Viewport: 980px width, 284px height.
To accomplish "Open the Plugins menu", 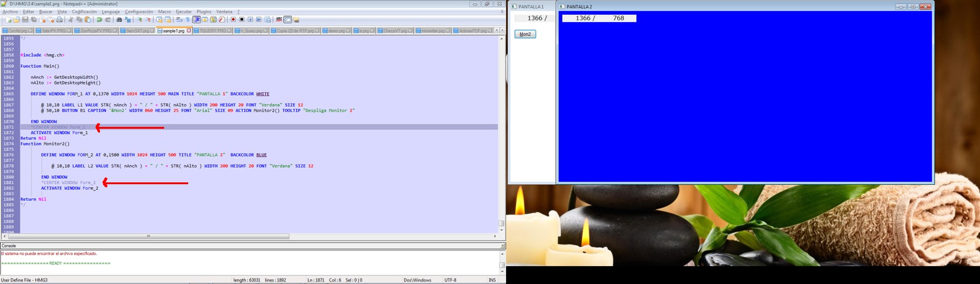I will point(204,12).
